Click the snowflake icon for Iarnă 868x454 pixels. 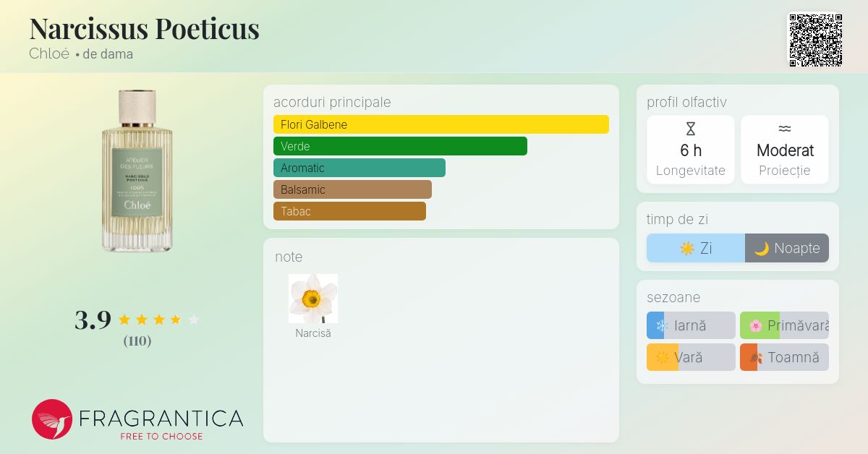pyautogui.click(x=661, y=326)
